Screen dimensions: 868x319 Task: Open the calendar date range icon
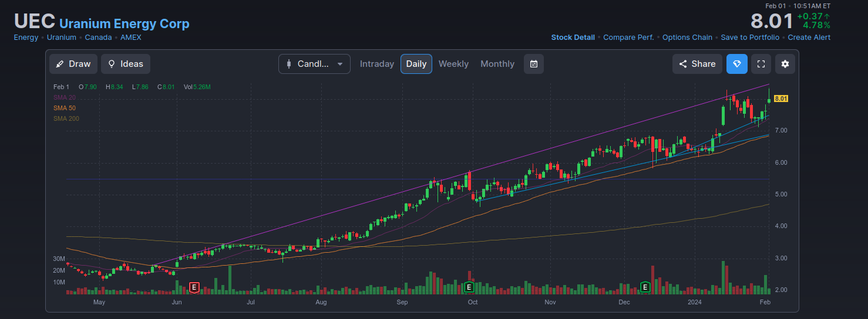click(534, 64)
